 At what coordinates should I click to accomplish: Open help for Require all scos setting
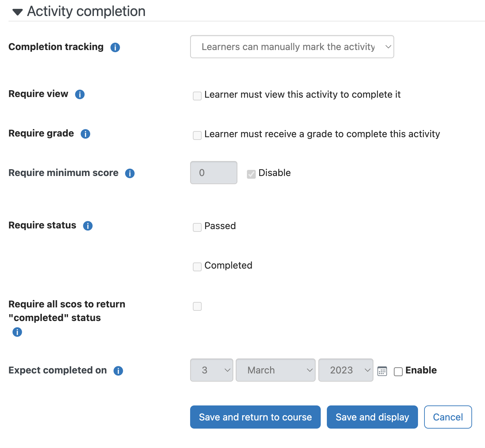tap(17, 332)
